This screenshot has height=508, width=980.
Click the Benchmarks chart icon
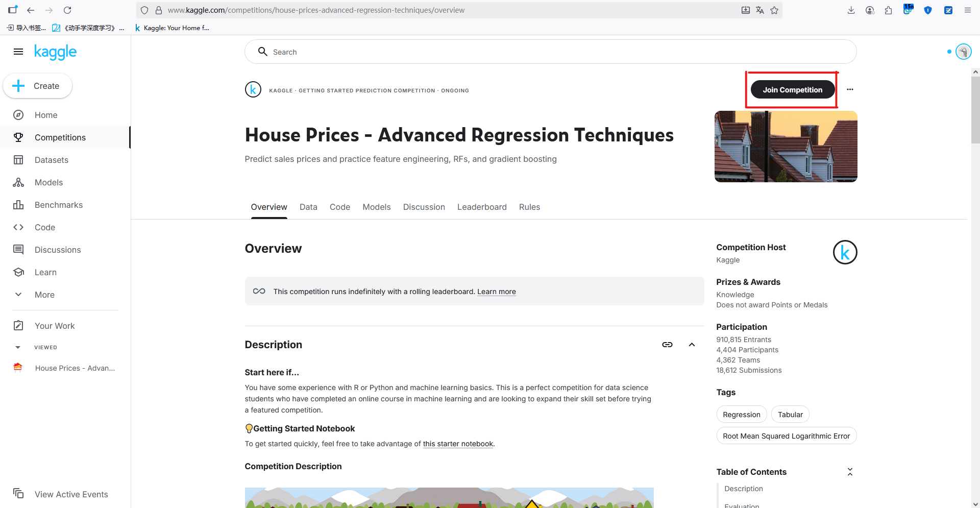click(x=18, y=205)
